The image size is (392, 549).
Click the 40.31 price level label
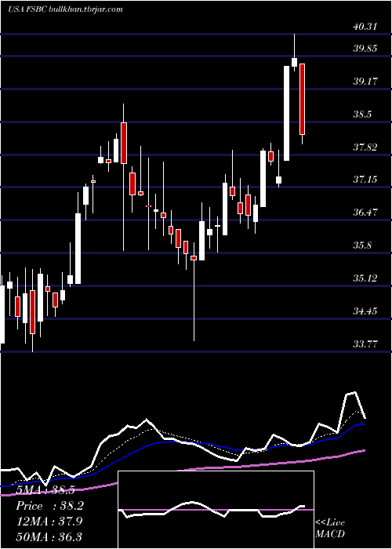coord(365,26)
